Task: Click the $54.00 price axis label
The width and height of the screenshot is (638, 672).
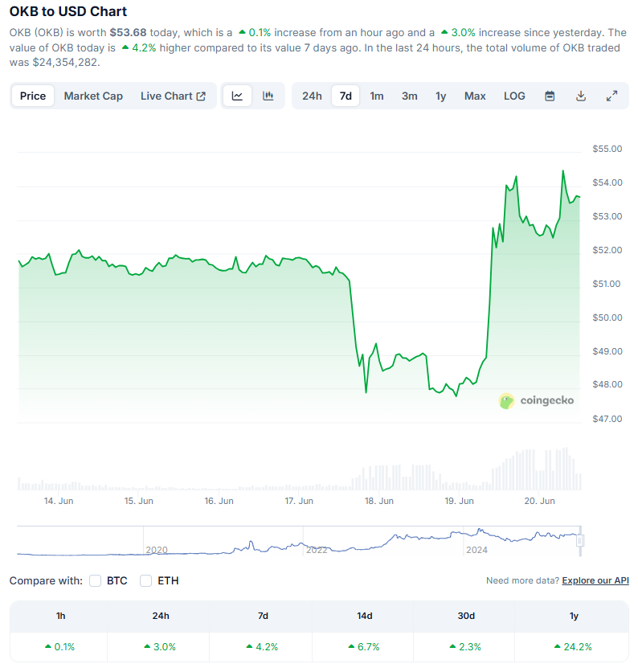Action: 607,182
